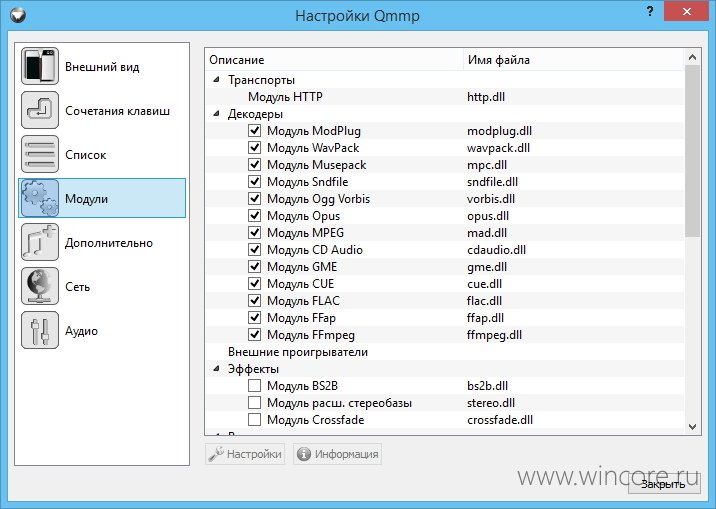Enable the Модуль BS2B checkbox
This screenshot has width=716, height=509.
tap(254, 386)
